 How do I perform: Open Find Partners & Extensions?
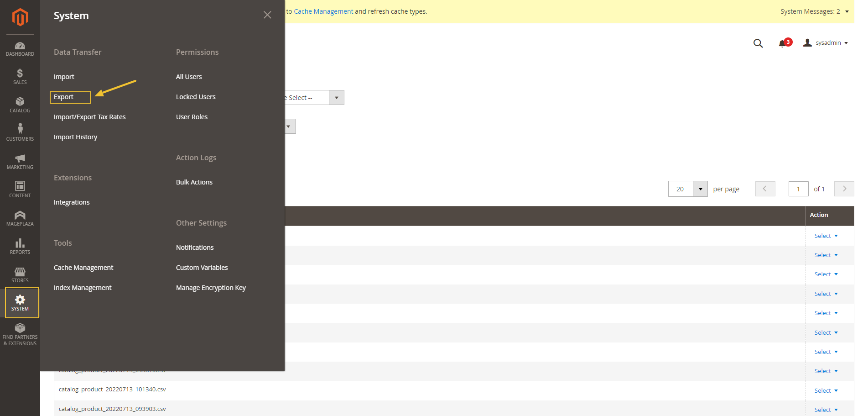20,334
